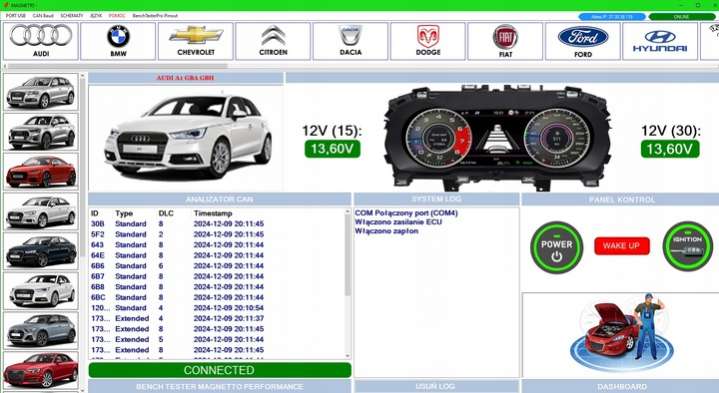Click the DASHBOARD panel header

pyautogui.click(x=621, y=387)
